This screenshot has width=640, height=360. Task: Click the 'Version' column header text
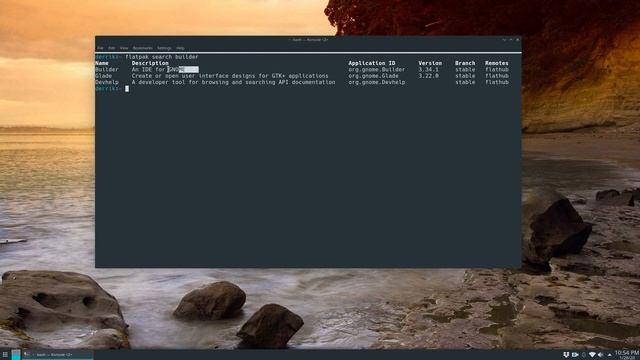click(430, 63)
